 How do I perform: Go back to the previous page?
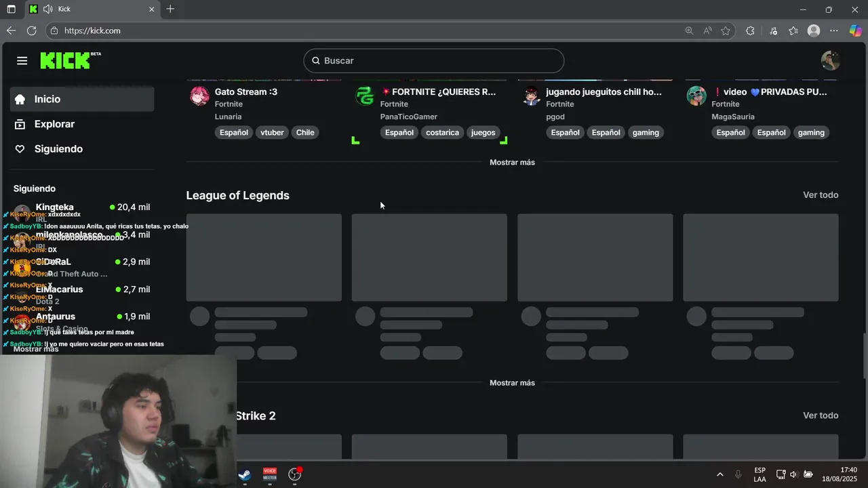click(11, 30)
